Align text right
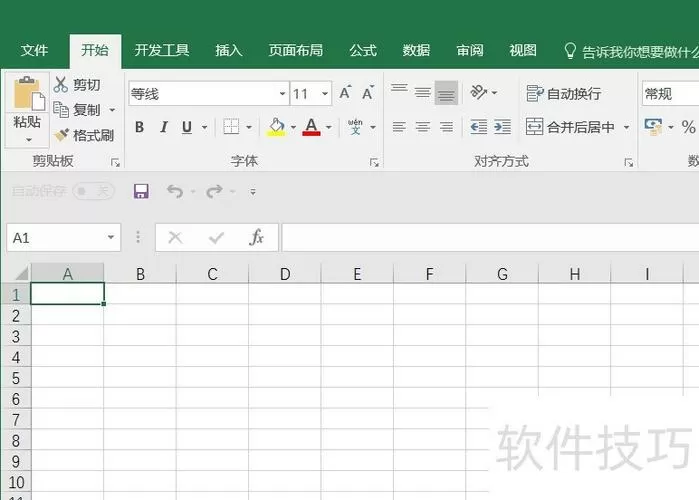 446,127
